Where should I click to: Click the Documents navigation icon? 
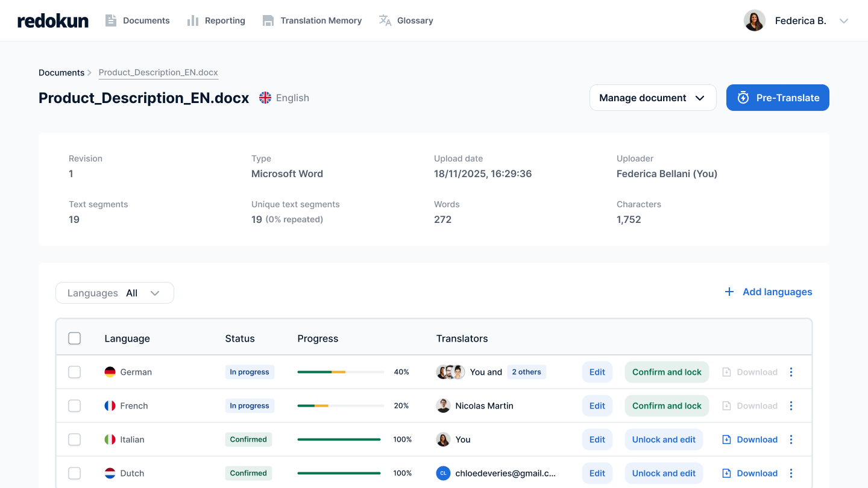click(111, 20)
